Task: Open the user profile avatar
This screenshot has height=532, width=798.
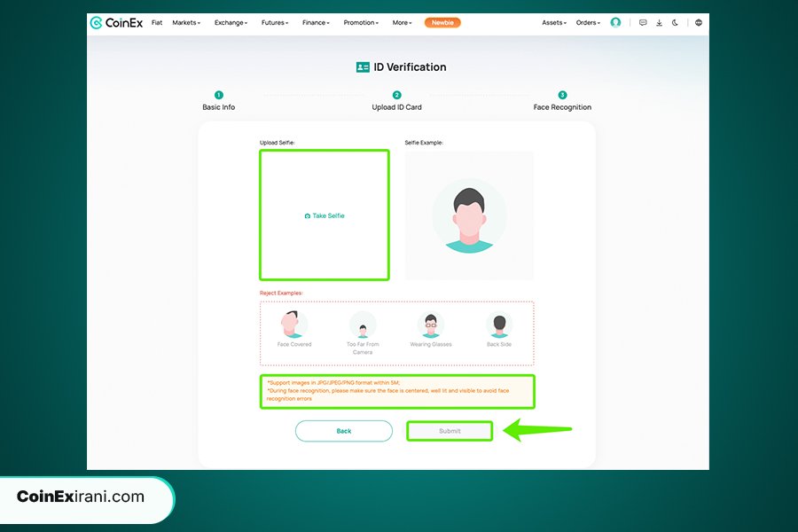Action: [x=615, y=23]
